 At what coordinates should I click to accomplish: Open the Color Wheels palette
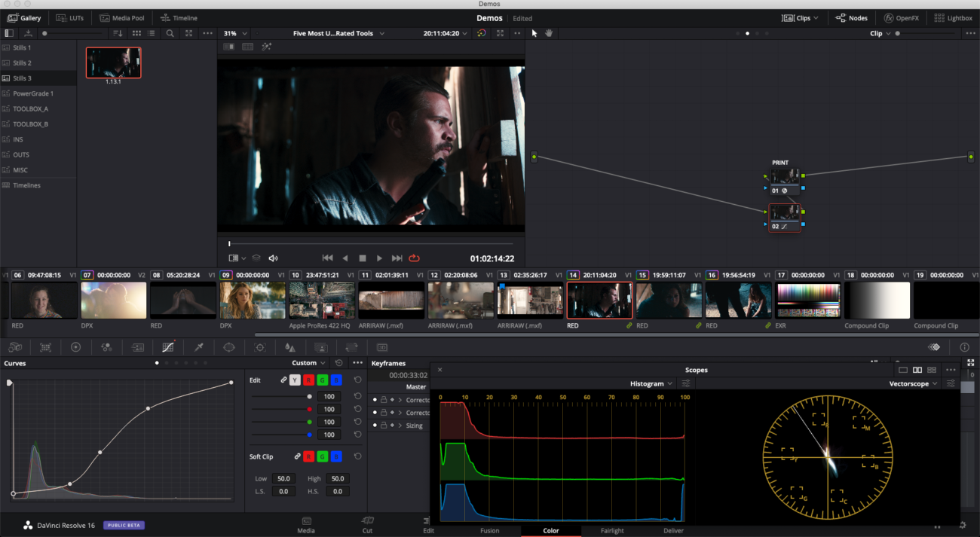click(x=75, y=347)
